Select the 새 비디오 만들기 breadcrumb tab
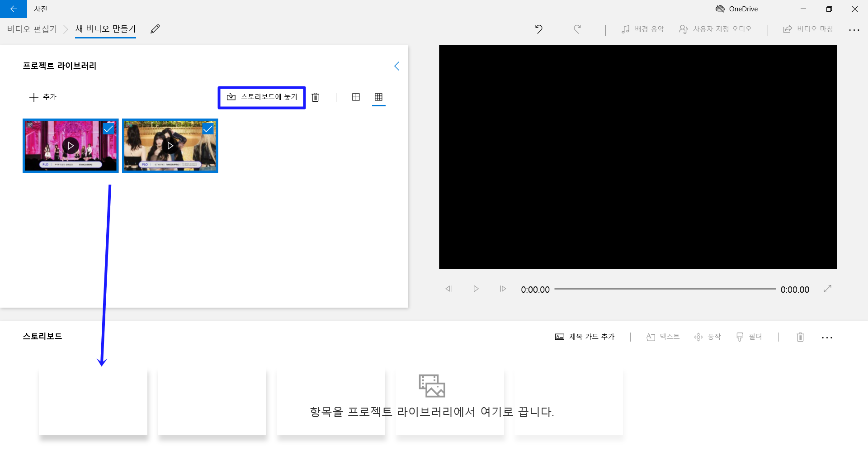Screen dimensions: 868x466 (x=105, y=29)
